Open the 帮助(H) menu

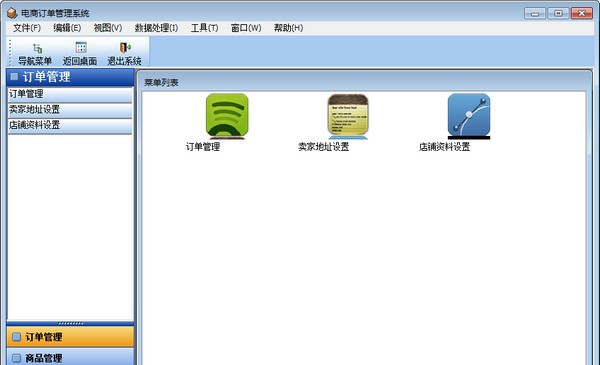[288, 28]
